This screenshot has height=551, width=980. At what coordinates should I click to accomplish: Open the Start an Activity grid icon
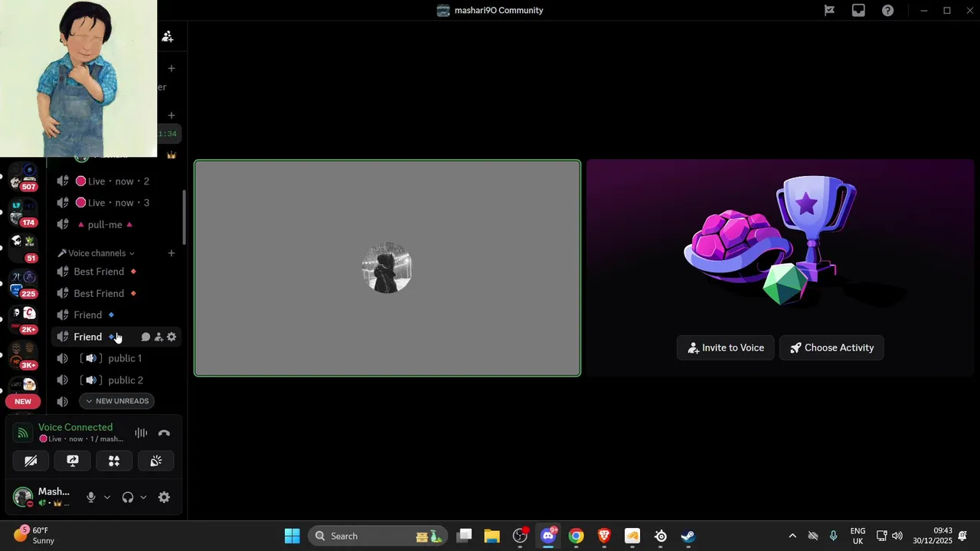pyautogui.click(x=114, y=461)
